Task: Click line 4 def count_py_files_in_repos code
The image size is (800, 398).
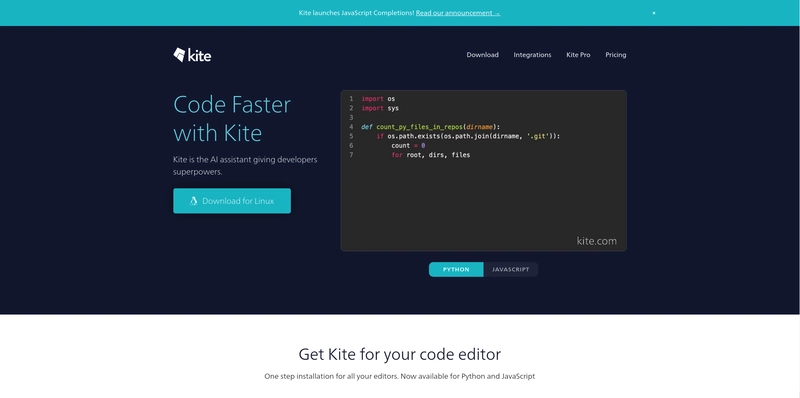Action: tap(431, 127)
